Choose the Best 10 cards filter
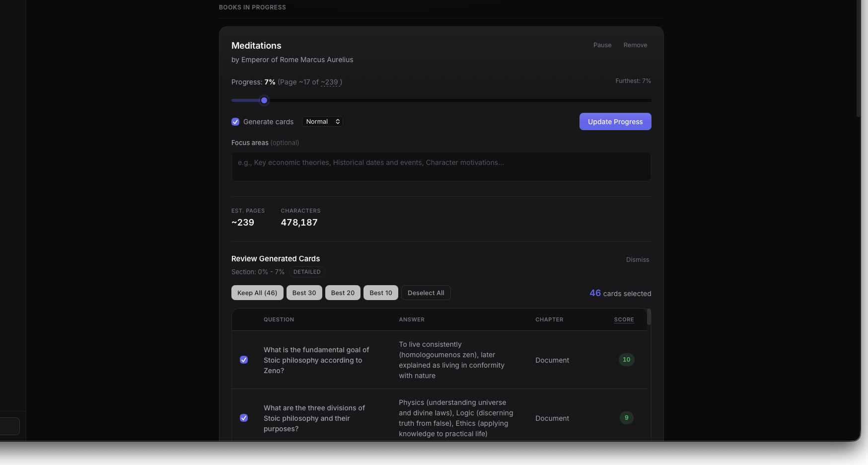This screenshot has height=465, width=868. tap(380, 293)
